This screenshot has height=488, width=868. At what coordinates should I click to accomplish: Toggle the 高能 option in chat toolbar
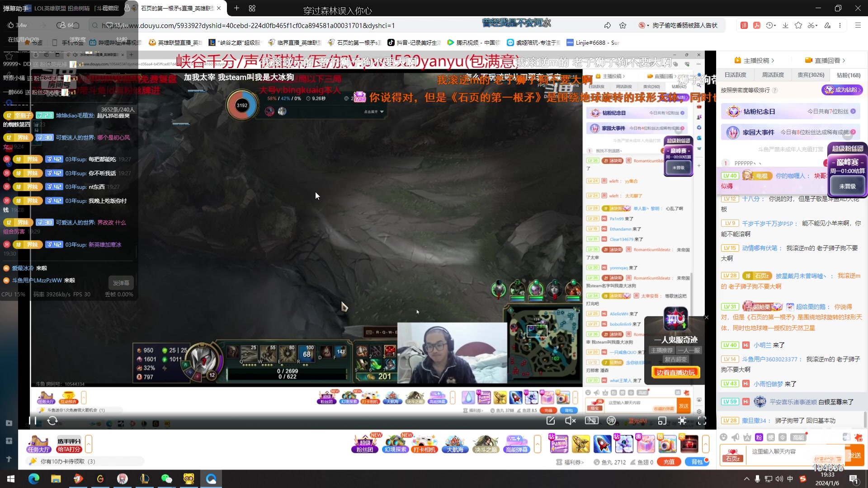pyautogui.click(x=798, y=437)
